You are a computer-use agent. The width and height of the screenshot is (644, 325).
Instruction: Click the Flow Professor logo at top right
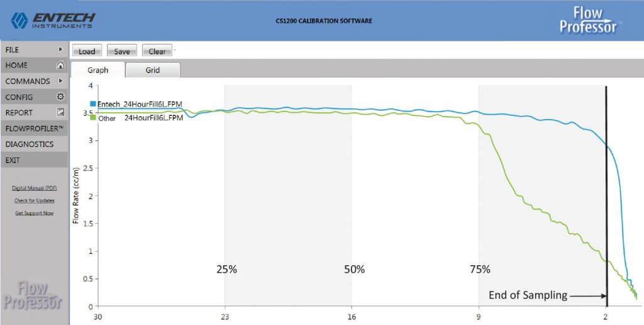point(589,20)
